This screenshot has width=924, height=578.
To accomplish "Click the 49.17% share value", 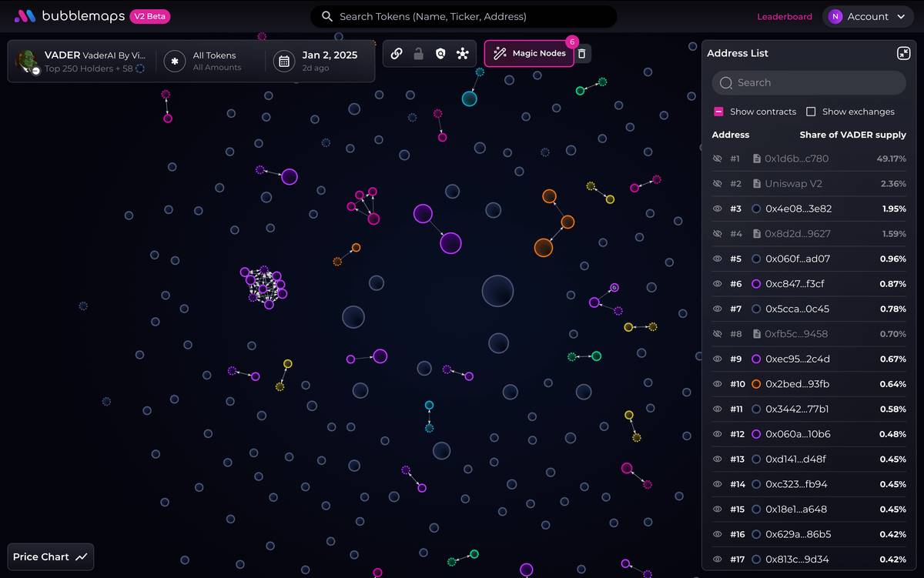I will tap(891, 159).
